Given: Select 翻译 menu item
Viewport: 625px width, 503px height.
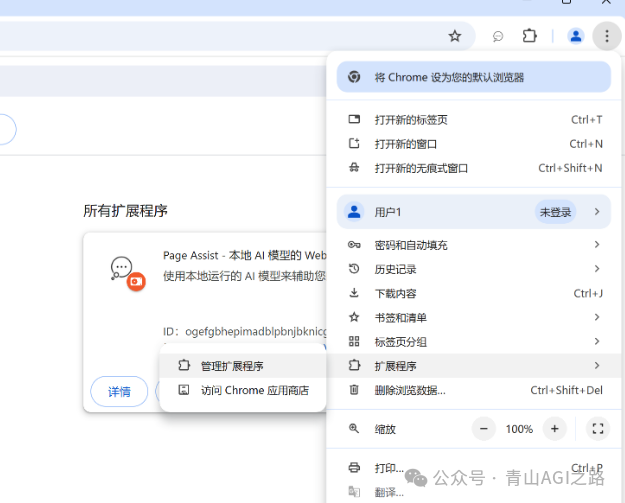Looking at the screenshot, I should coord(474,492).
